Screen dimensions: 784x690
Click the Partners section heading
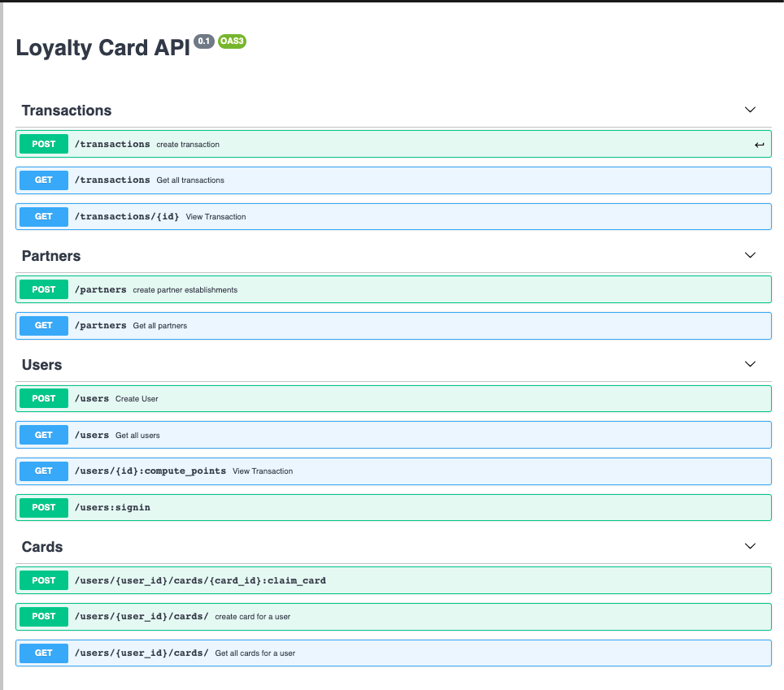(x=51, y=256)
